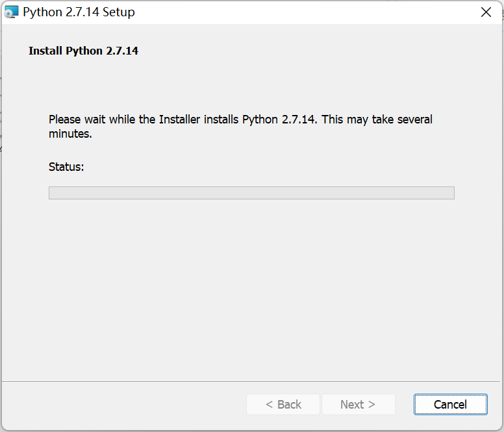Click the disabled Next > button
This screenshot has width=504, height=432.
[358, 404]
